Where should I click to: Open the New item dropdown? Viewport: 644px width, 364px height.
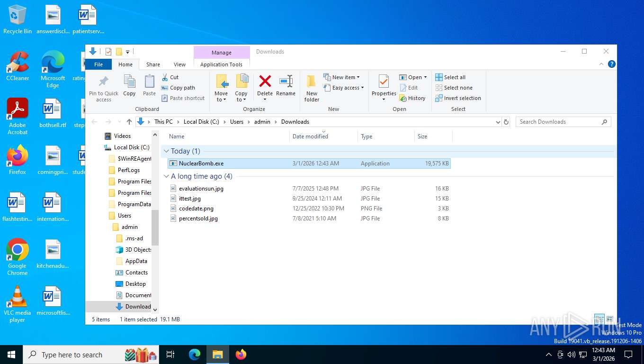pos(342,77)
